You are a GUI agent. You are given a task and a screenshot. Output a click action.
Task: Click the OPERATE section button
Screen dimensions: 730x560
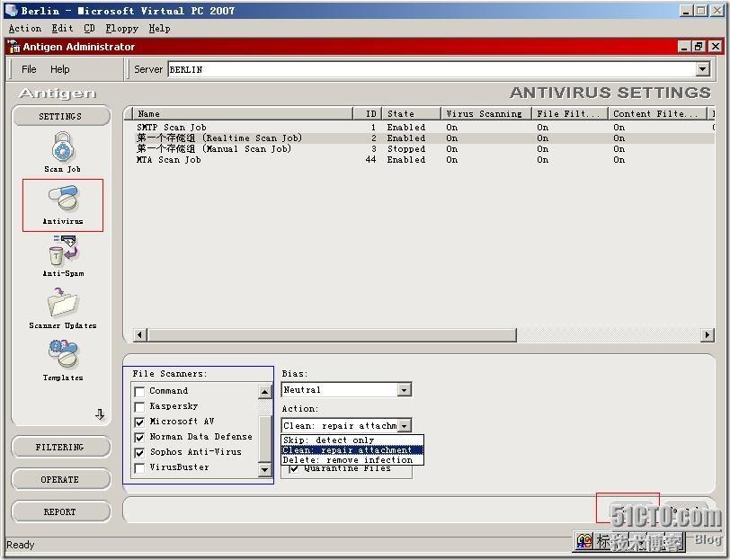61,479
